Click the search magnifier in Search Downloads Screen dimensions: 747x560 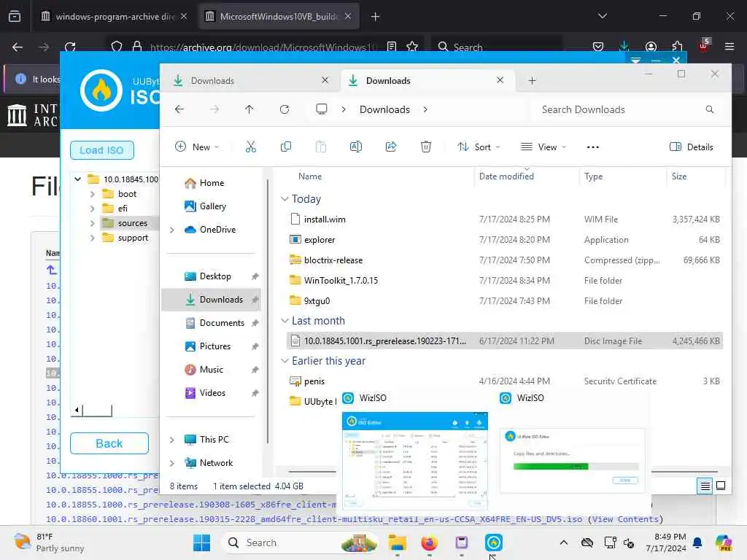pyautogui.click(x=710, y=109)
